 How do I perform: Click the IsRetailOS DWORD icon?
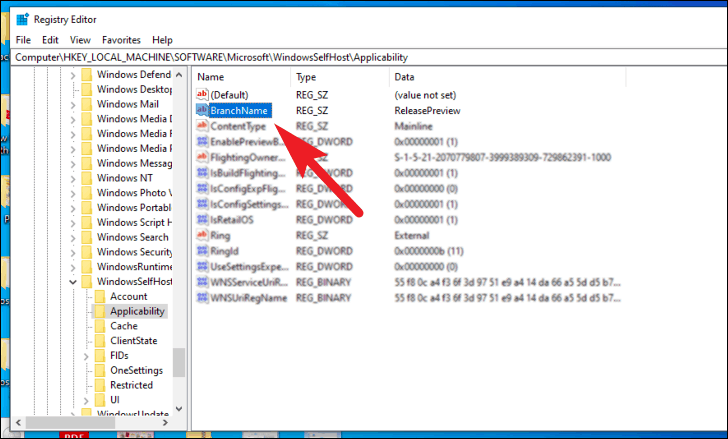(x=202, y=220)
